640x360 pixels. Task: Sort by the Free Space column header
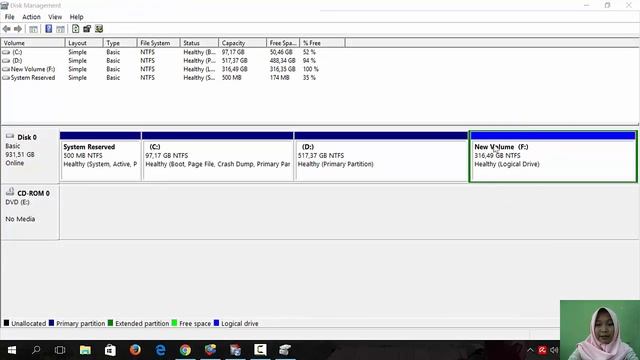[x=283, y=43]
